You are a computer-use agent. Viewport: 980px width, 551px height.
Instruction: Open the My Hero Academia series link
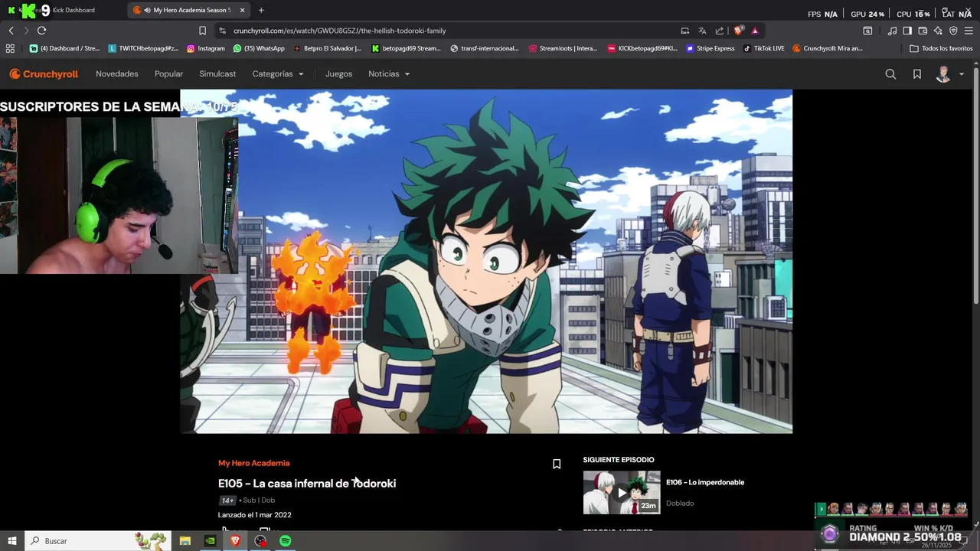(253, 463)
